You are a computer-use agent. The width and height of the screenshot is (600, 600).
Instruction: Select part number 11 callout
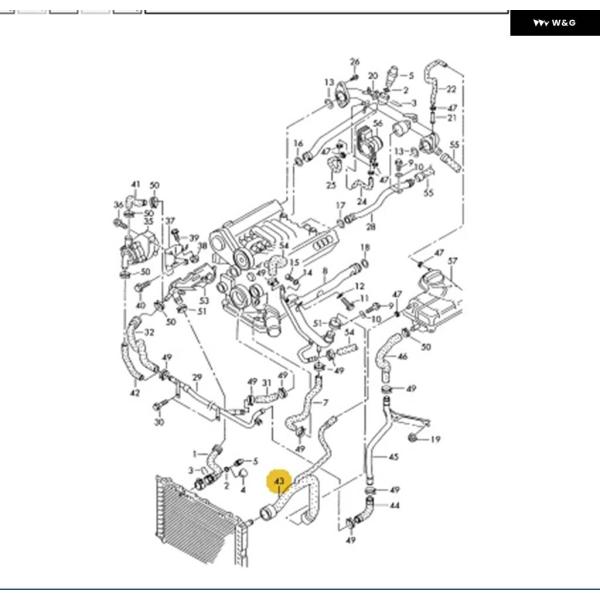364,298
